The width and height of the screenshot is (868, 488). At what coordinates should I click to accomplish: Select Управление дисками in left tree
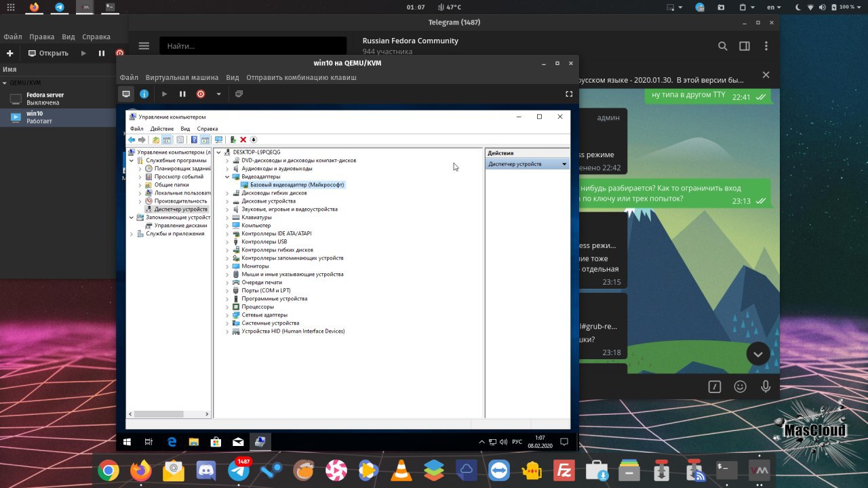point(180,225)
